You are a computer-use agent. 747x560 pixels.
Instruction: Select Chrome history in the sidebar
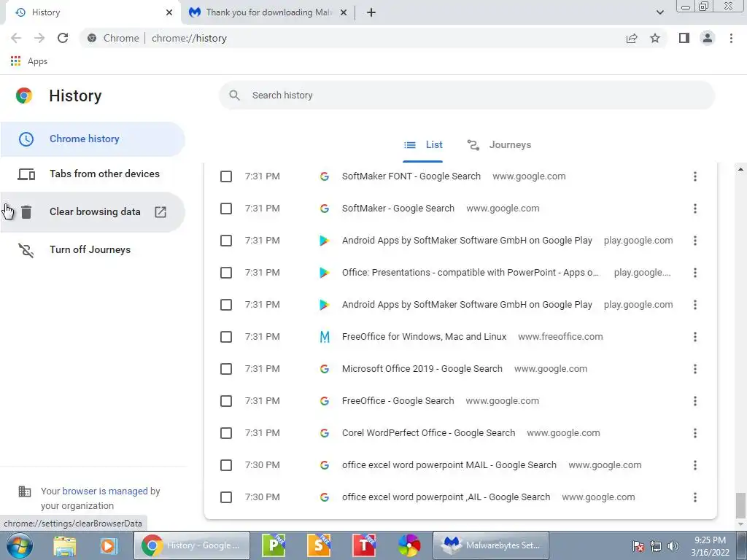pos(93,139)
